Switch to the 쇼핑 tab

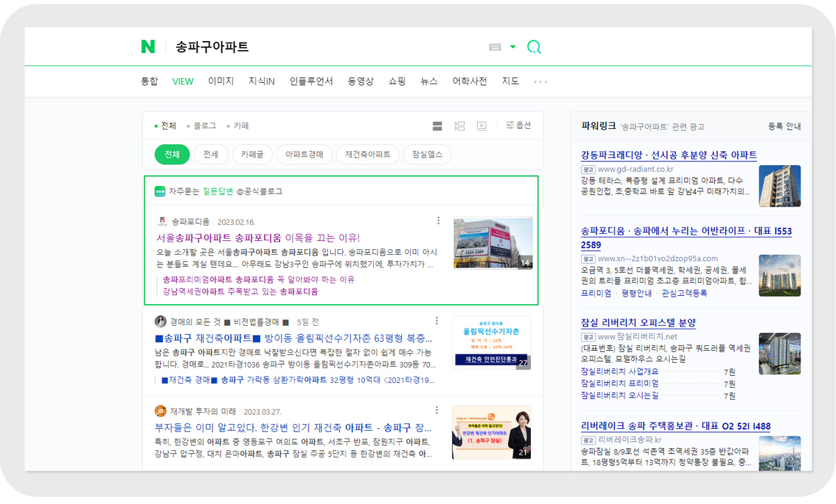tap(397, 81)
